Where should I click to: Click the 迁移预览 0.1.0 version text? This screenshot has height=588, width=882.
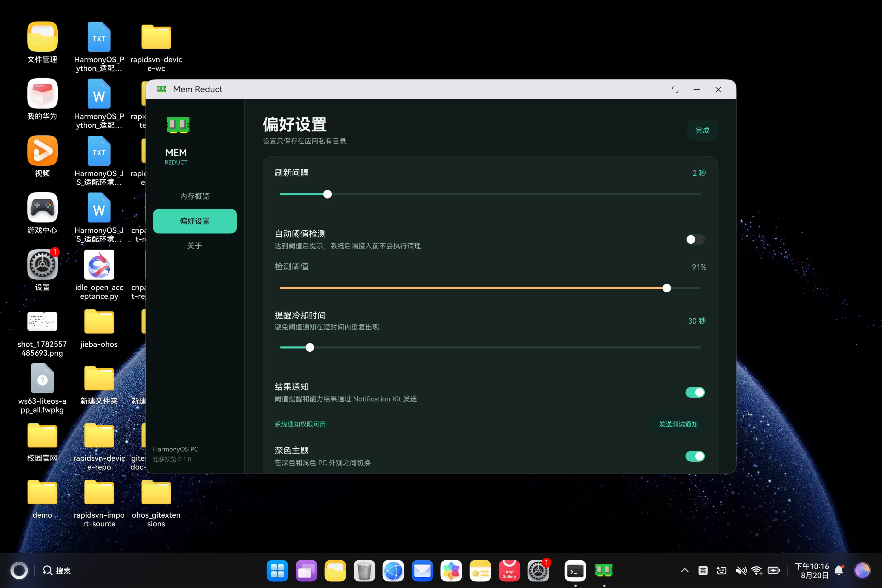pyautogui.click(x=172, y=459)
